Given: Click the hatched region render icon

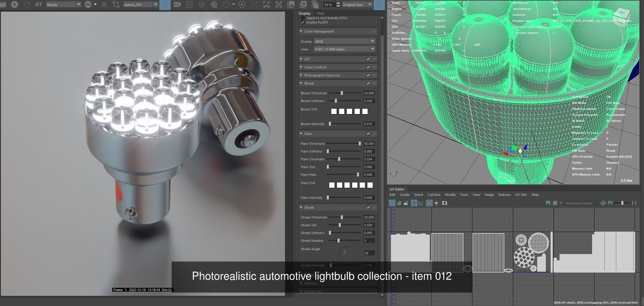Looking at the screenshot, I should point(278,4).
